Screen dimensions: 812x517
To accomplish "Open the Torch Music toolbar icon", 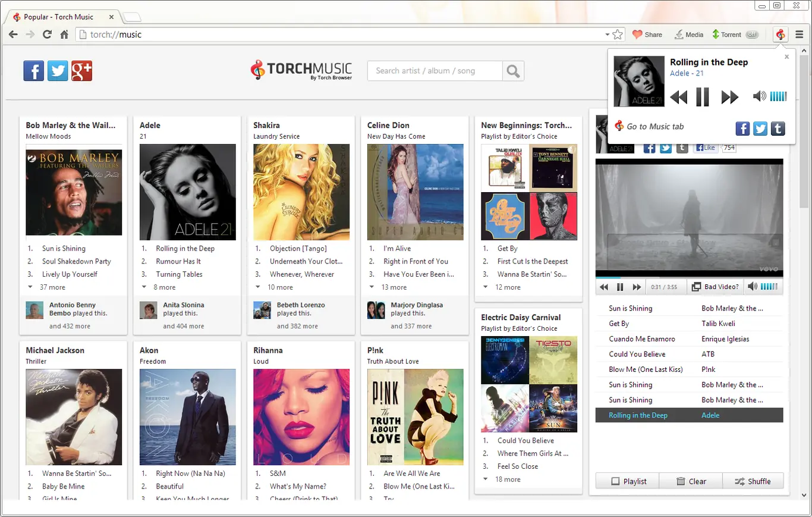I will coord(780,35).
